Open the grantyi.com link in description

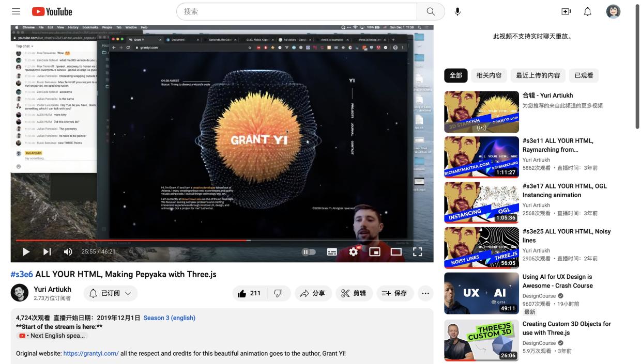point(91,354)
